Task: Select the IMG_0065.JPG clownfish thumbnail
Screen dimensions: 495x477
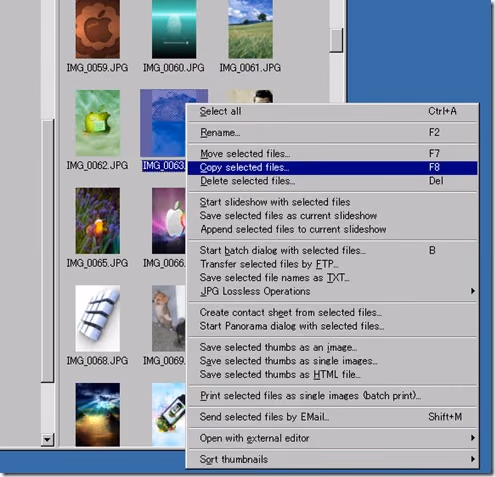Action: pyautogui.click(x=98, y=221)
